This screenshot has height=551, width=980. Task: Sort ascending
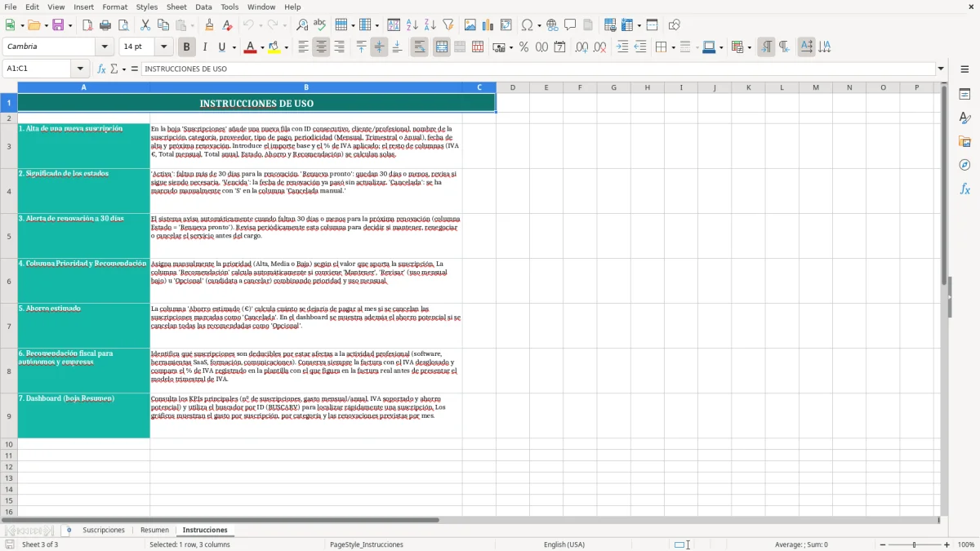412,25
